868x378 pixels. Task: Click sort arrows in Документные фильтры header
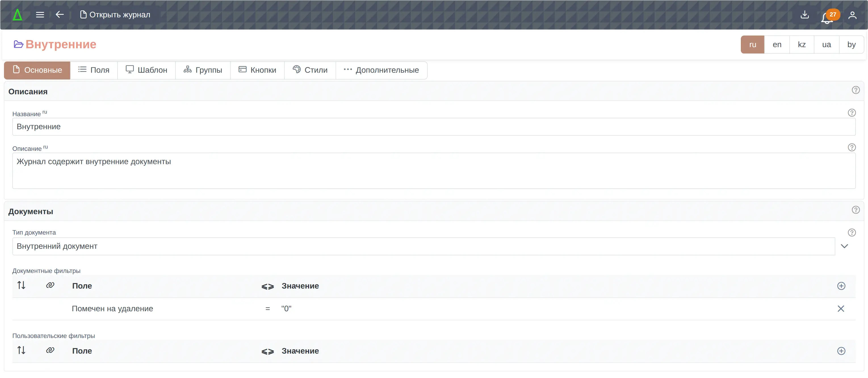21,286
